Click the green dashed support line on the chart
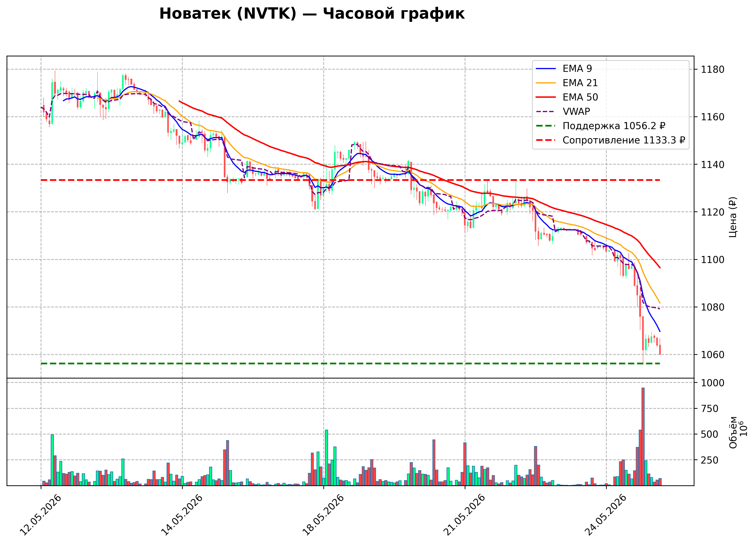756x544 pixels. [x=350, y=364]
